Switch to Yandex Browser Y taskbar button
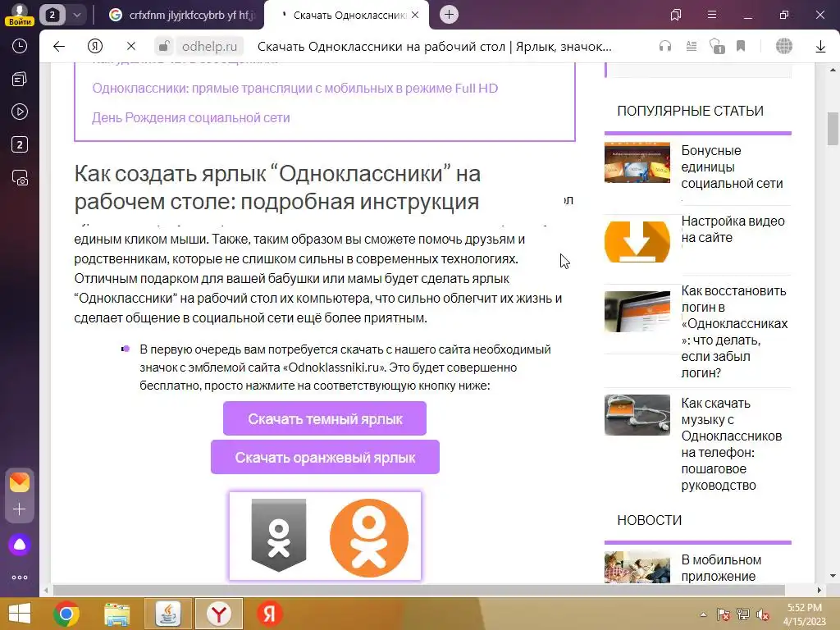 (x=218, y=614)
